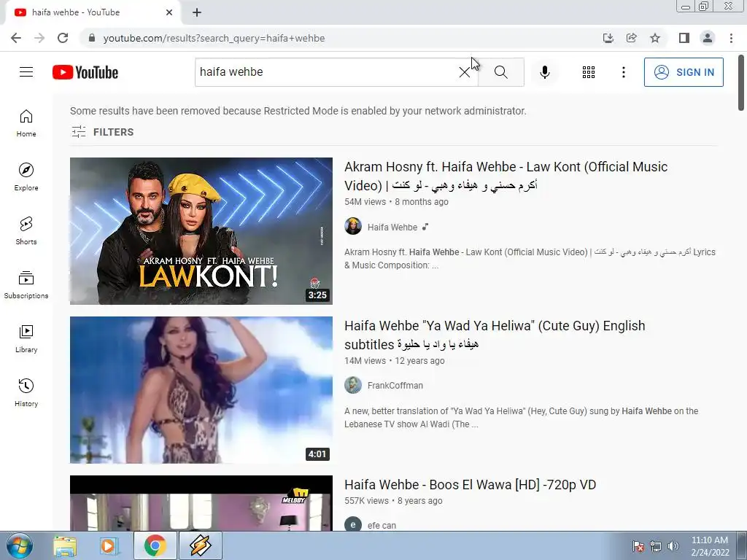Click the Haifa Wehbe channel avatar
The image size is (747, 560).
(353, 226)
